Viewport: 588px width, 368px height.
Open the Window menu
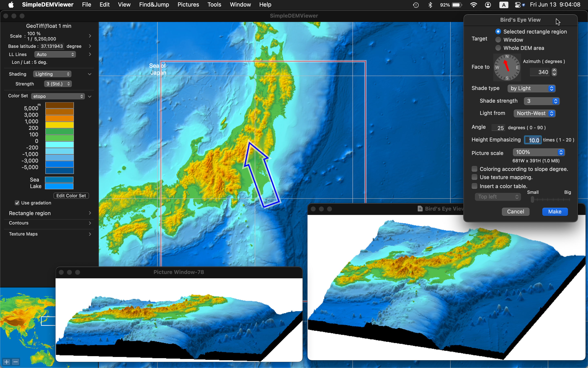240,5
